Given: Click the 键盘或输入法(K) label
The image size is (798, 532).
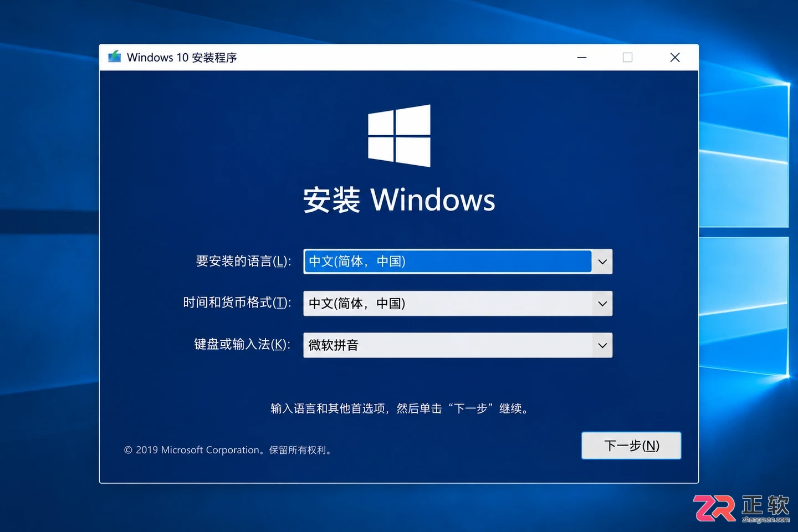Looking at the screenshot, I should tap(243, 344).
